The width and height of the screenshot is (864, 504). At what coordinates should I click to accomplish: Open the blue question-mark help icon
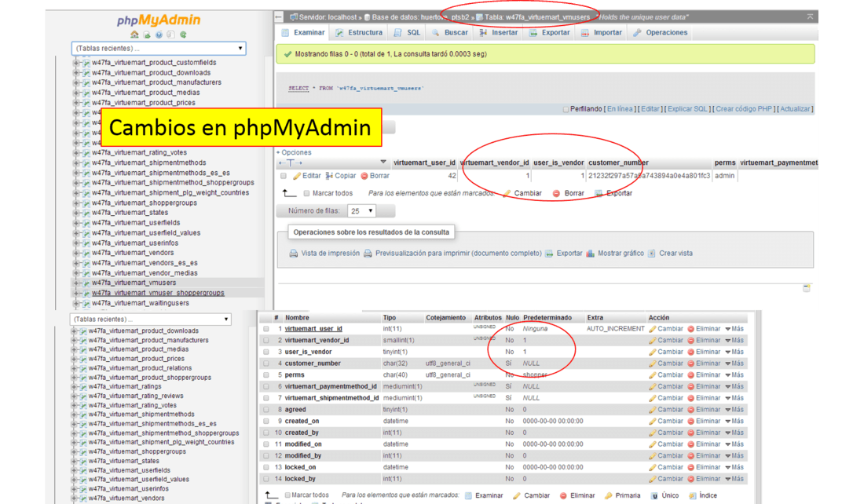coord(159,35)
